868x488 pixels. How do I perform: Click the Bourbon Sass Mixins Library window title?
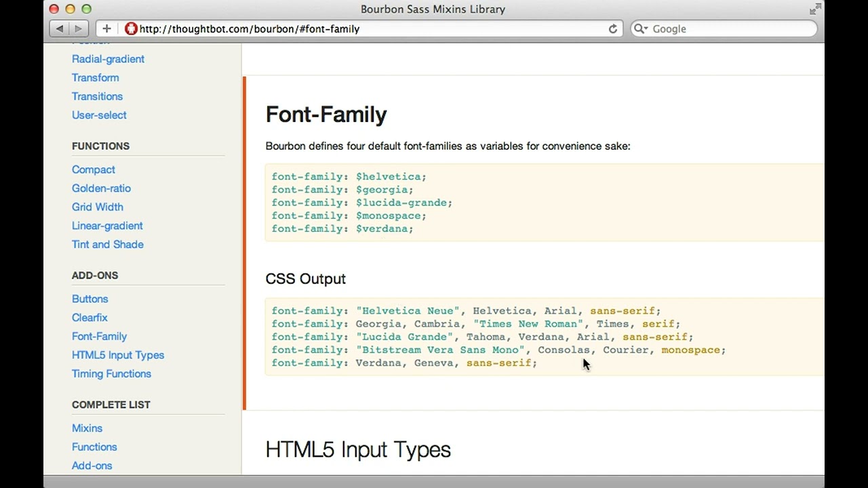433,9
